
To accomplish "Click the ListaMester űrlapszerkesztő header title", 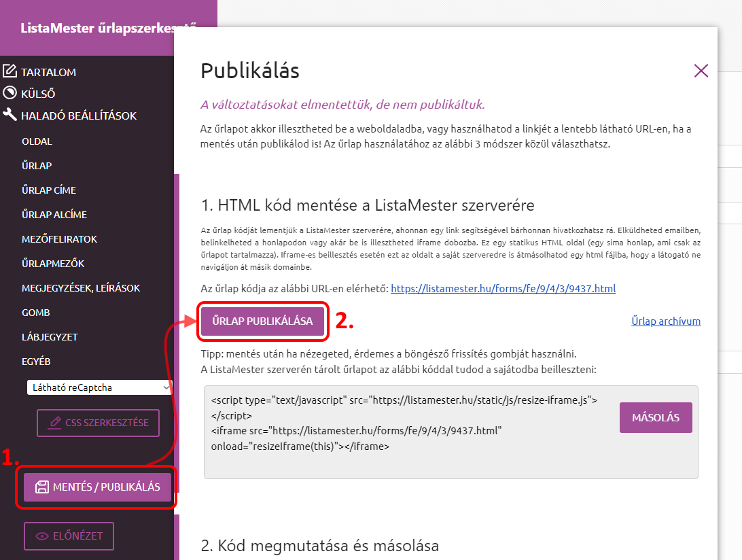I will [108, 28].
